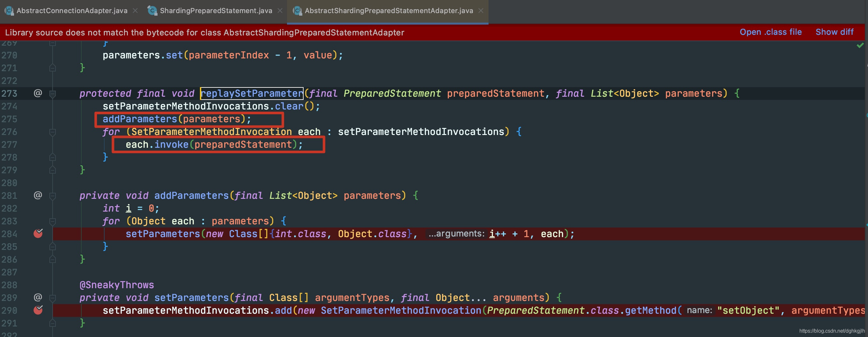The image size is (868, 337).
Task: Click the class file icon on ShardingPreparedStatement.java tab
Action: tap(152, 11)
